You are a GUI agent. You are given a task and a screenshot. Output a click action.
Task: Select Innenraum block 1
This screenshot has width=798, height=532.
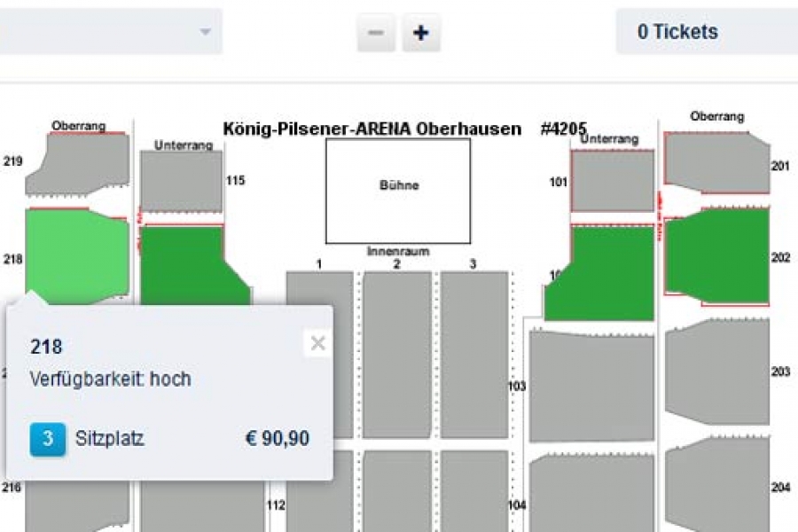point(319,355)
